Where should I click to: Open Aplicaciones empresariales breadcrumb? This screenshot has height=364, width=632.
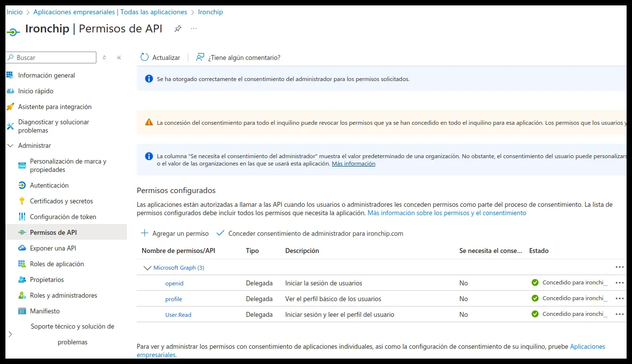click(110, 12)
